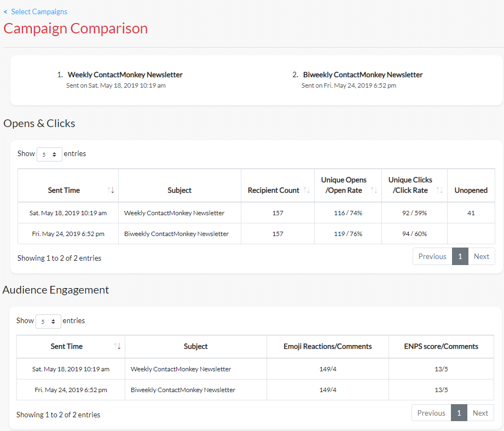This screenshot has width=504, height=431.
Task: Select page 1 in Opens & Clicks pagination
Action: pos(460,256)
